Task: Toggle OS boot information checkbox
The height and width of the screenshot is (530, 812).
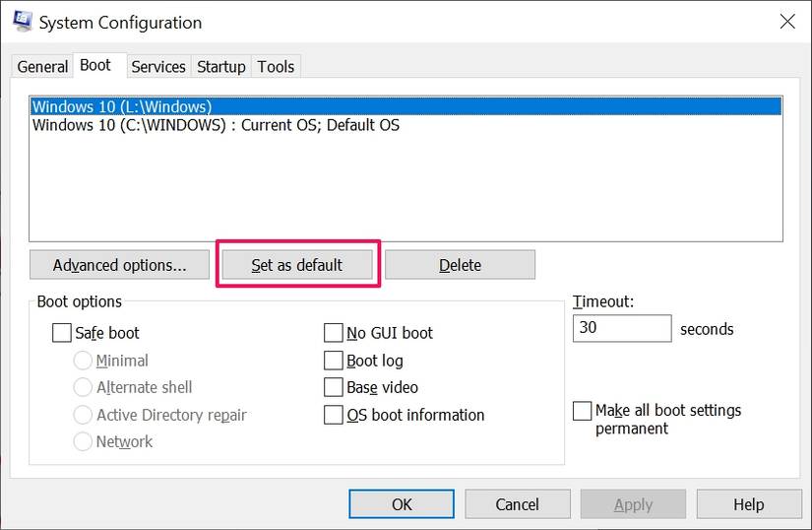Action: [334, 415]
